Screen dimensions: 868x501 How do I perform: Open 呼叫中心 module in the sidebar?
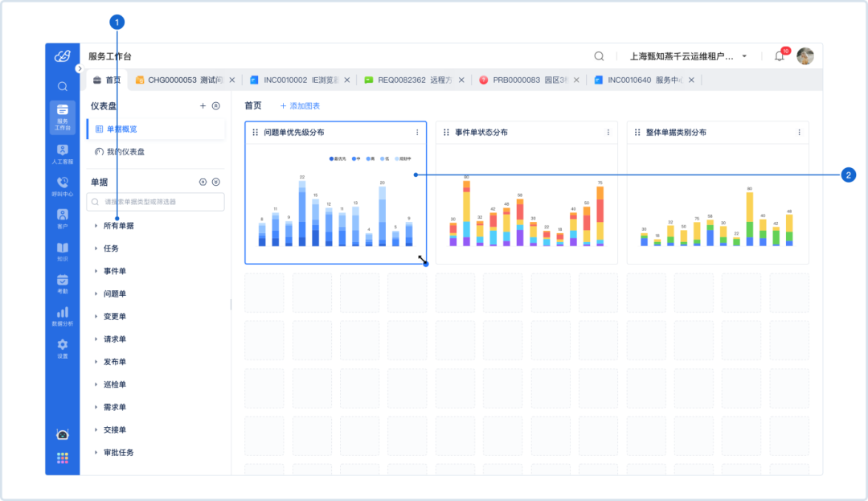[x=63, y=187]
